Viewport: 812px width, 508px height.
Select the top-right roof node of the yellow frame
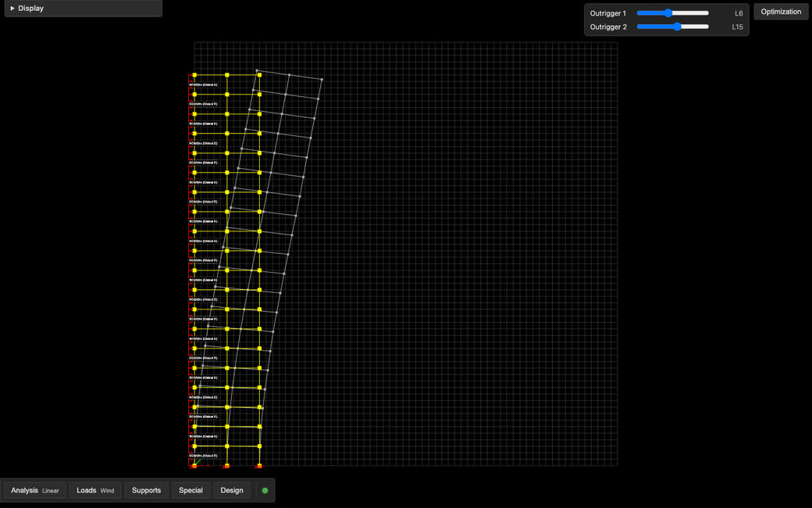tap(259, 75)
